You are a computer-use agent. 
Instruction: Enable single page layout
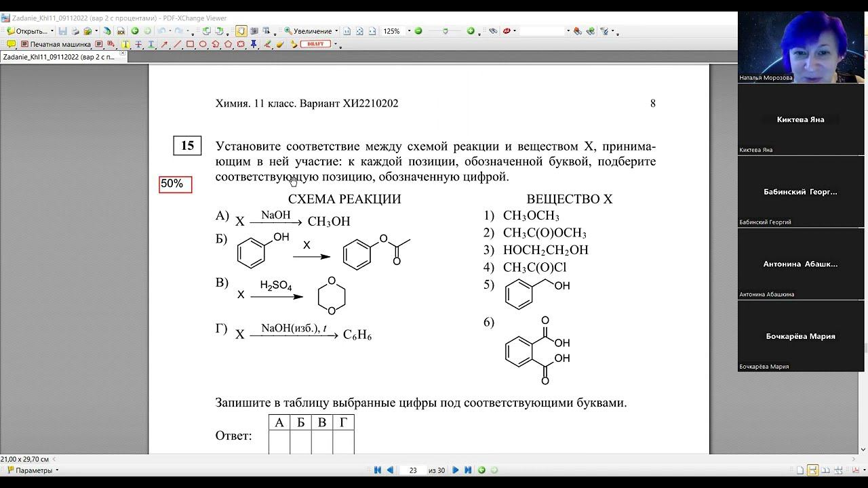(800, 470)
